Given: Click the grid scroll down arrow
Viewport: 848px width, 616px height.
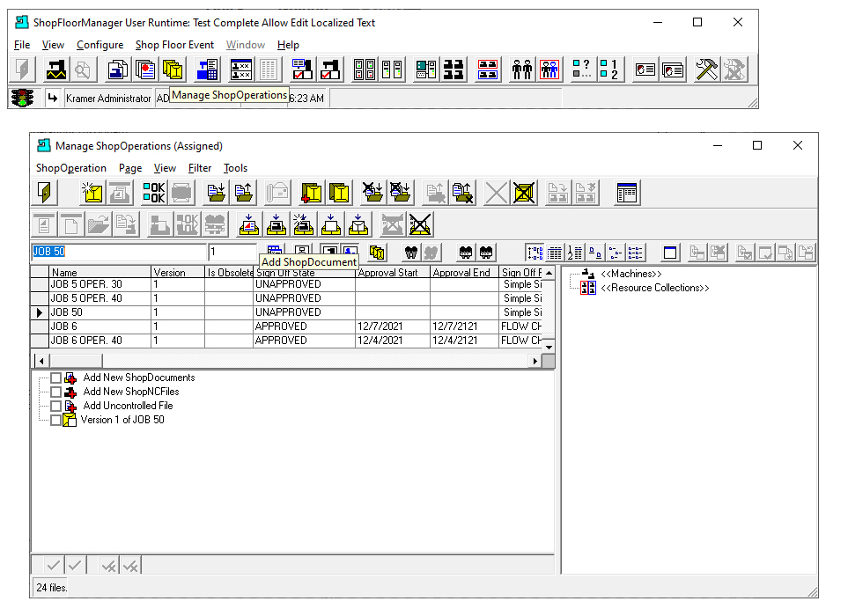Looking at the screenshot, I should [549, 347].
